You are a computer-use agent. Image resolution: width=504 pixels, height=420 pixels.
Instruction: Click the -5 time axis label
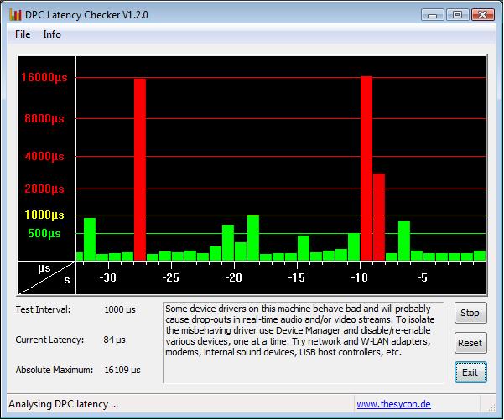tap(423, 277)
